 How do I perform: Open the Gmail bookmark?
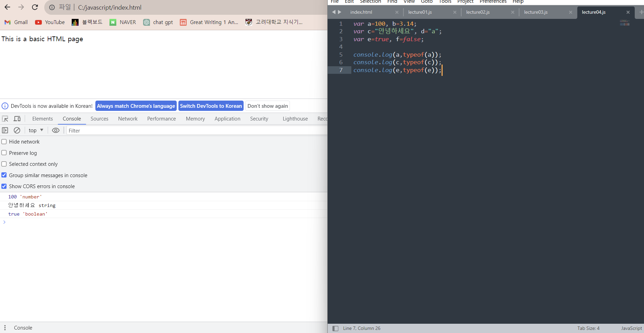[16, 22]
